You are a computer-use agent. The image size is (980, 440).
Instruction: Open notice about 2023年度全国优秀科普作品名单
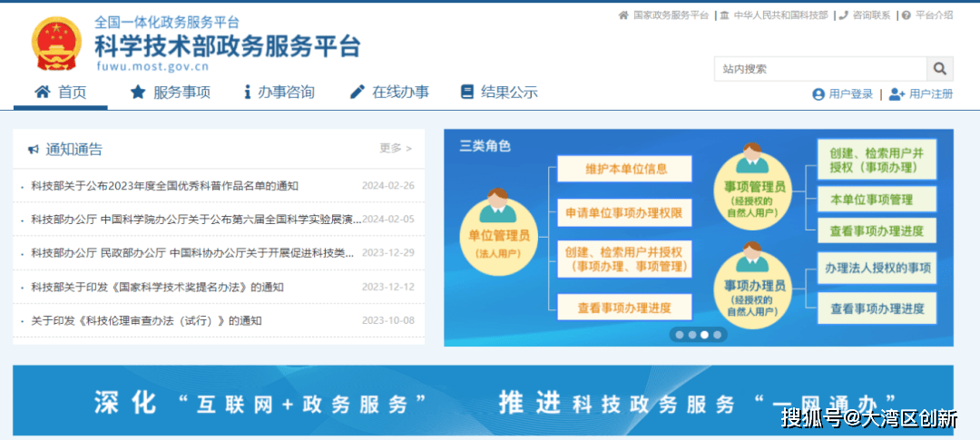click(164, 186)
